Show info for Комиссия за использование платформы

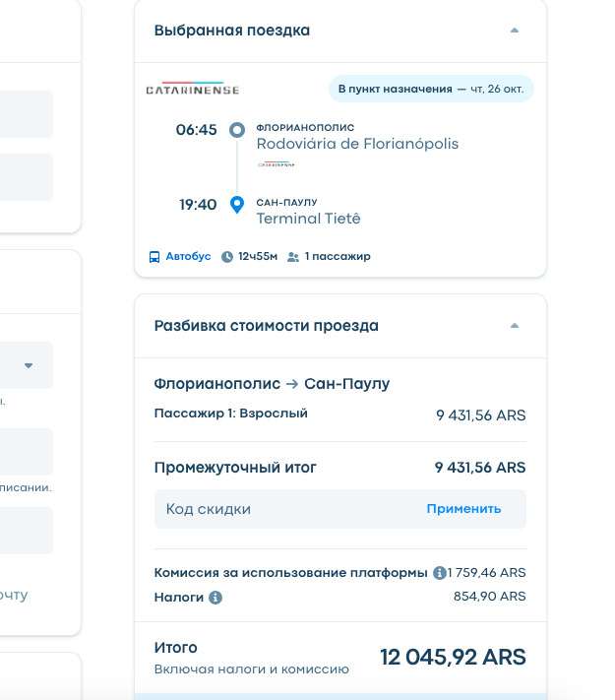pyautogui.click(x=439, y=572)
